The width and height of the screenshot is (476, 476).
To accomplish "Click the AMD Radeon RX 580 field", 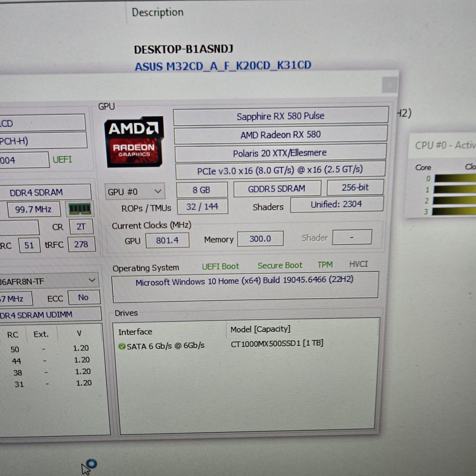I will [x=281, y=135].
